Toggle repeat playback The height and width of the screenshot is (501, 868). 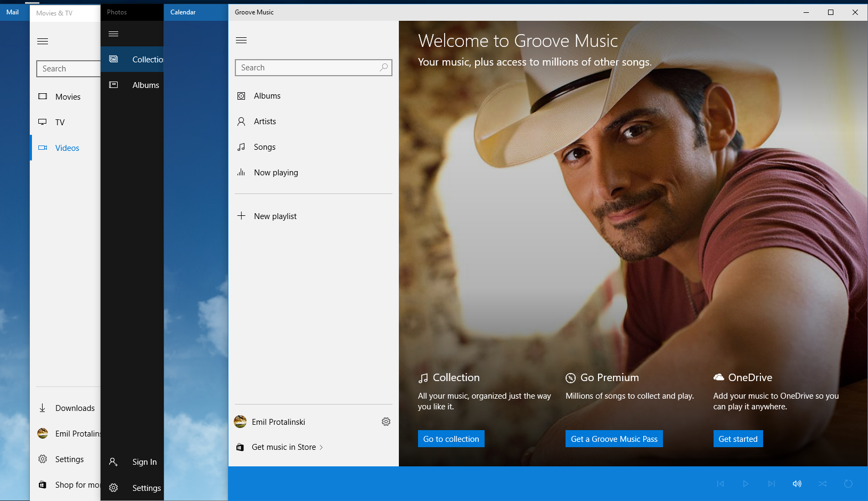[848, 483]
